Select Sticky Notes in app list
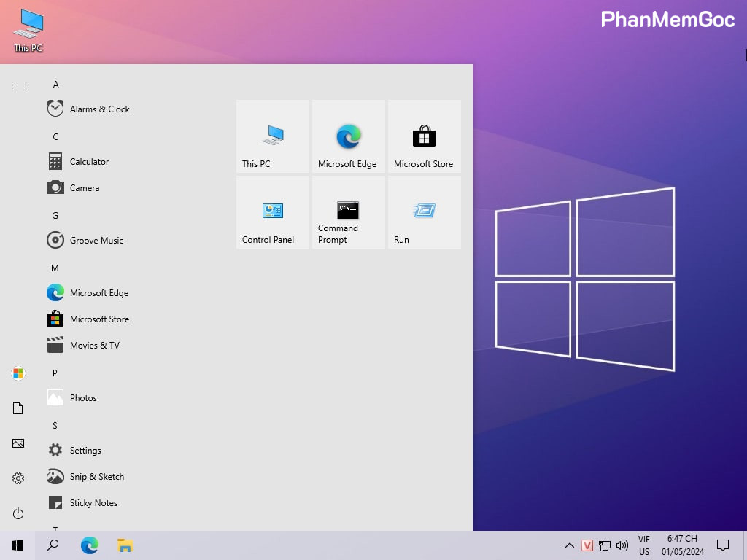 (93, 503)
